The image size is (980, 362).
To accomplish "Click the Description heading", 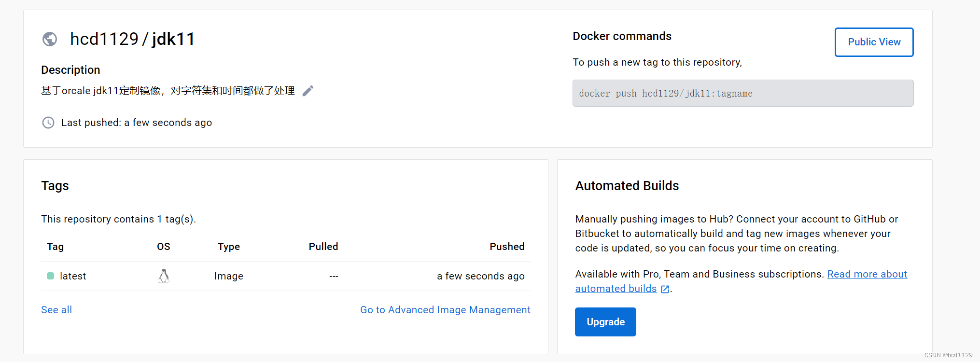I will [70, 70].
